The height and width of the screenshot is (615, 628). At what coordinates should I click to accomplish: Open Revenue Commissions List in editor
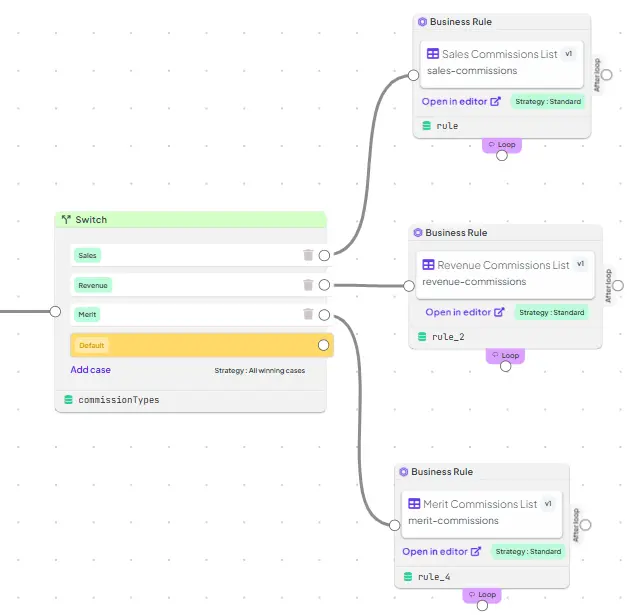tap(465, 312)
